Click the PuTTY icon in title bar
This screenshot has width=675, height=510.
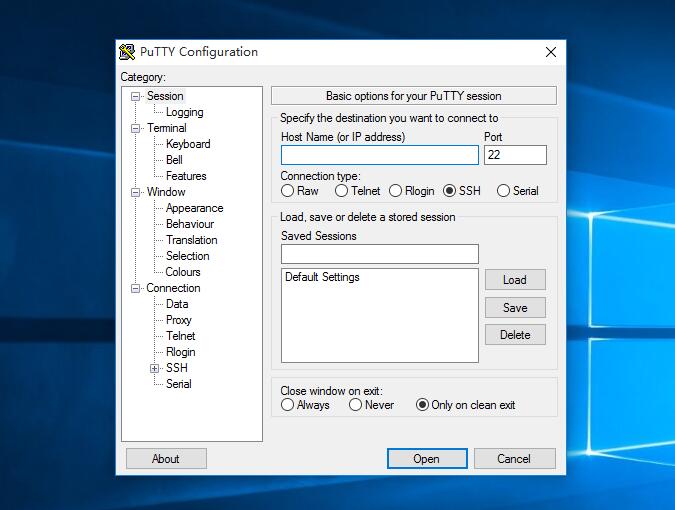127,52
